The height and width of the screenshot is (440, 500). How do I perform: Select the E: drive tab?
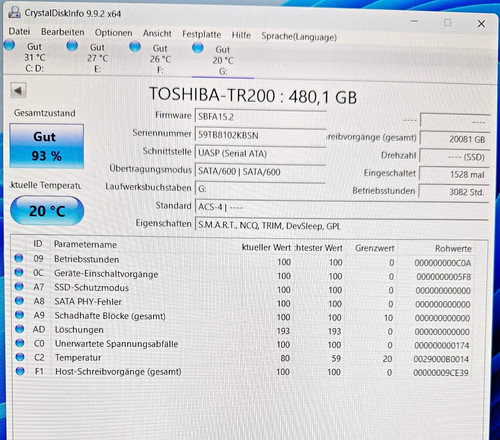[x=97, y=58]
